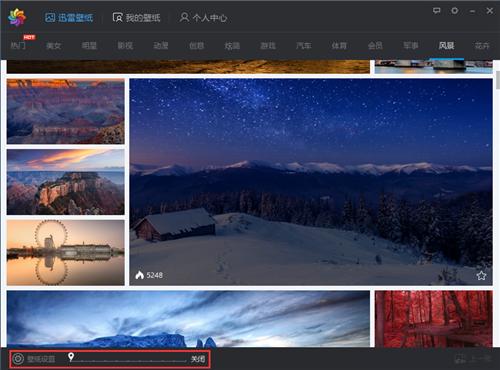
Task: Open the canyon mesa sunset thumbnail
Action: [66, 182]
